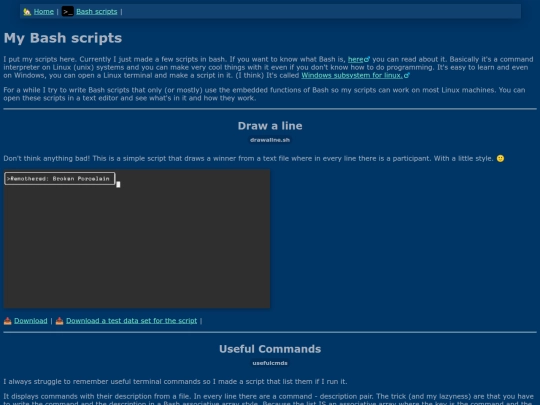Viewport: 540px width, 405px height.
Task: Click the 'I always struggle to remember' sentence
Action: pyautogui.click(x=175, y=382)
